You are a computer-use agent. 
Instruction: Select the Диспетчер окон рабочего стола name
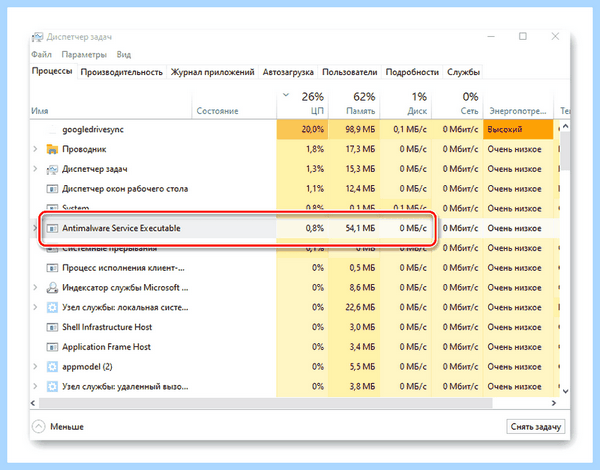click(125, 189)
